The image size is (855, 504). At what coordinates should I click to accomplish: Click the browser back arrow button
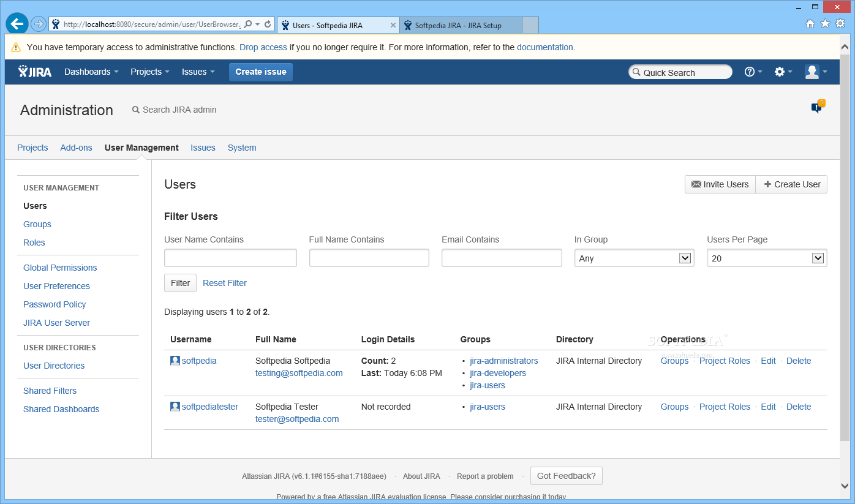(x=17, y=24)
